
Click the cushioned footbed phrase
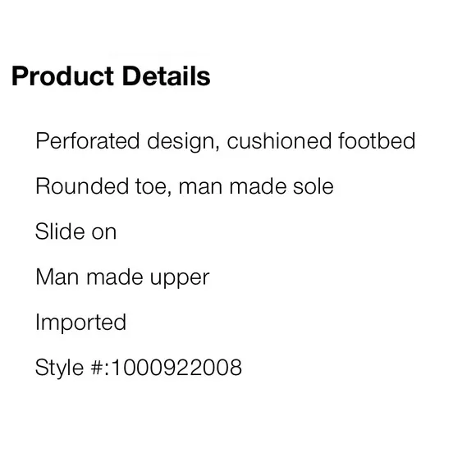[x=321, y=141]
